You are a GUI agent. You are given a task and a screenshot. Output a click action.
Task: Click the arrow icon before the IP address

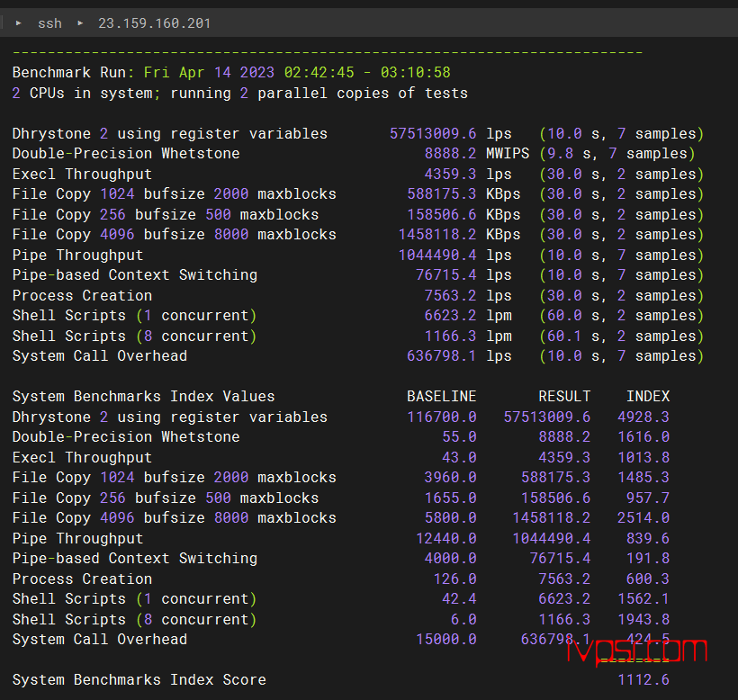(80, 22)
